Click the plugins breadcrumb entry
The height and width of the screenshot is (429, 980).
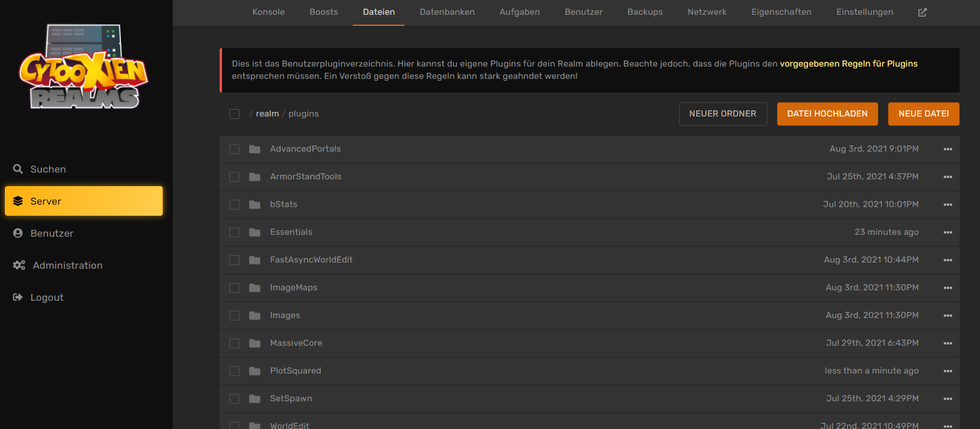303,114
